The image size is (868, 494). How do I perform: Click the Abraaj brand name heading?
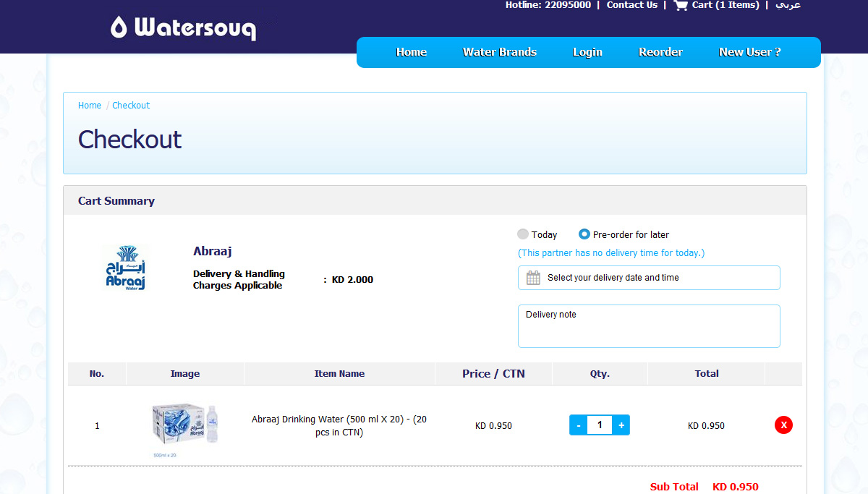coord(213,252)
